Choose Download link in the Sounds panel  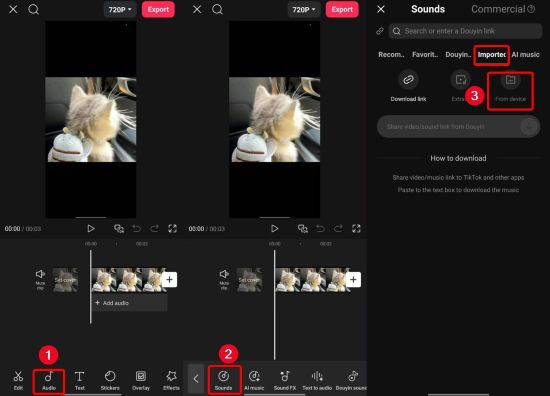click(408, 86)
